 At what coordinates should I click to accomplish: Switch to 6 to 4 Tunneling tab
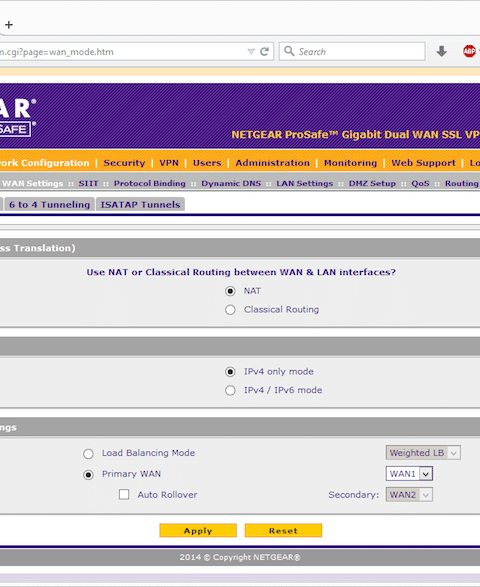(49, 204)
